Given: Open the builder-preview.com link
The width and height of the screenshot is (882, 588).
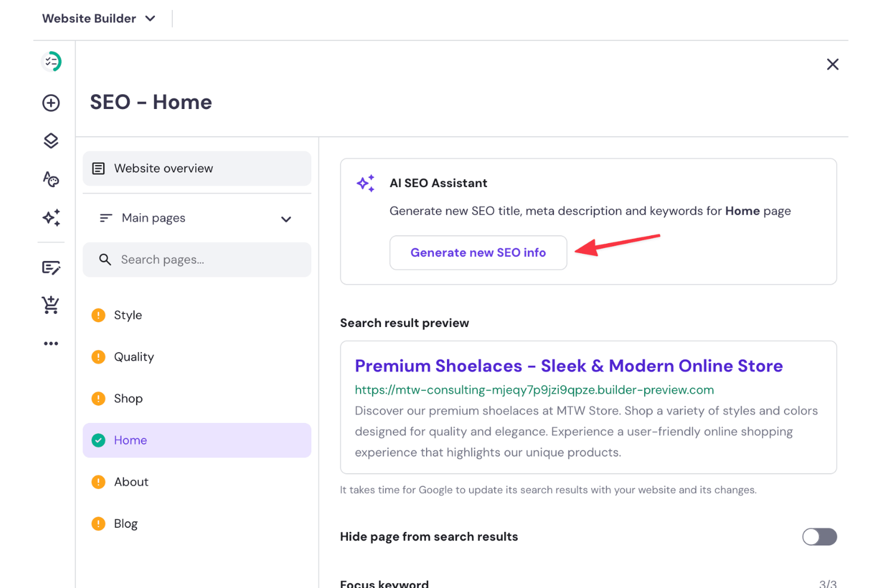Looking at the screenshot, I should click(x=533, y=390).
